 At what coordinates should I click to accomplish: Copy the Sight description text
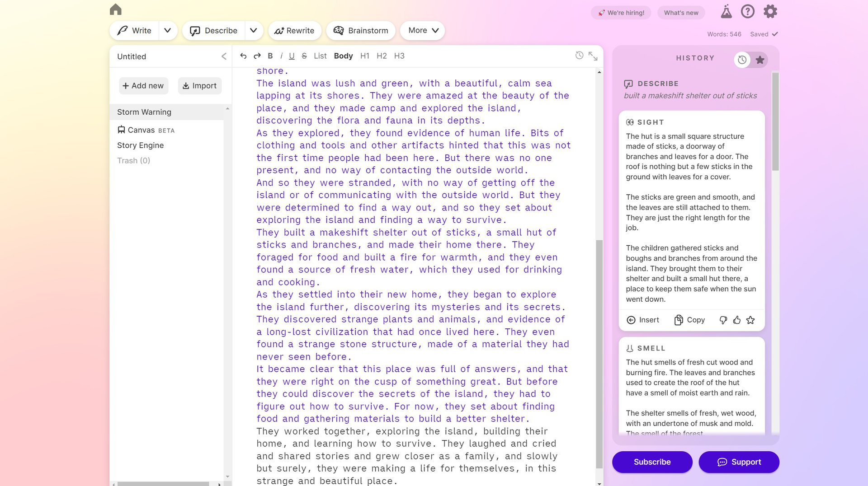tap(689, 320)
